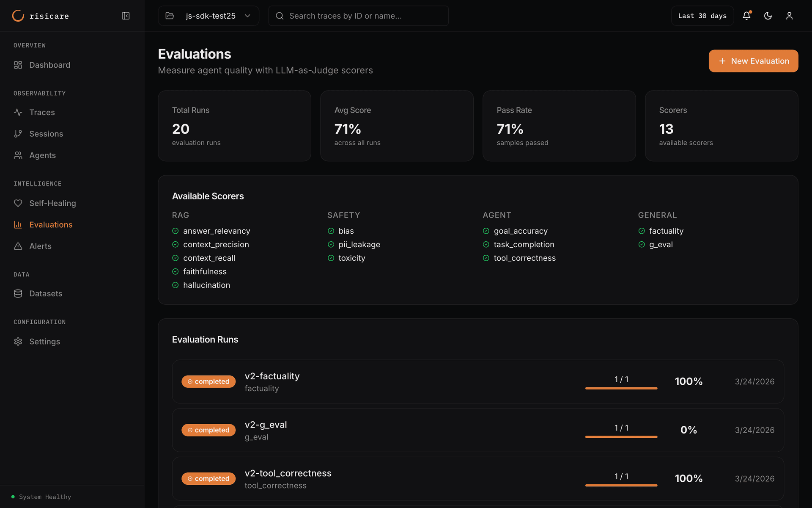Click the Self-Healing heart icon

tap(18, 203)
